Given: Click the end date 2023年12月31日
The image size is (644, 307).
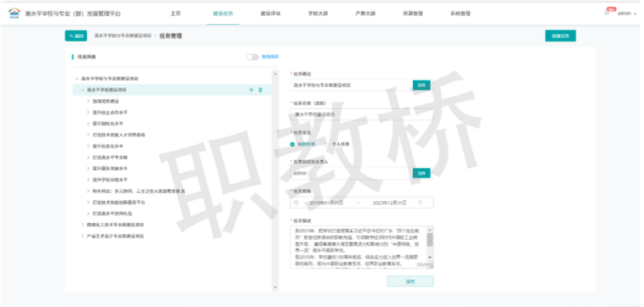Looking at the screenshot, I should click(x=390, y=203).
